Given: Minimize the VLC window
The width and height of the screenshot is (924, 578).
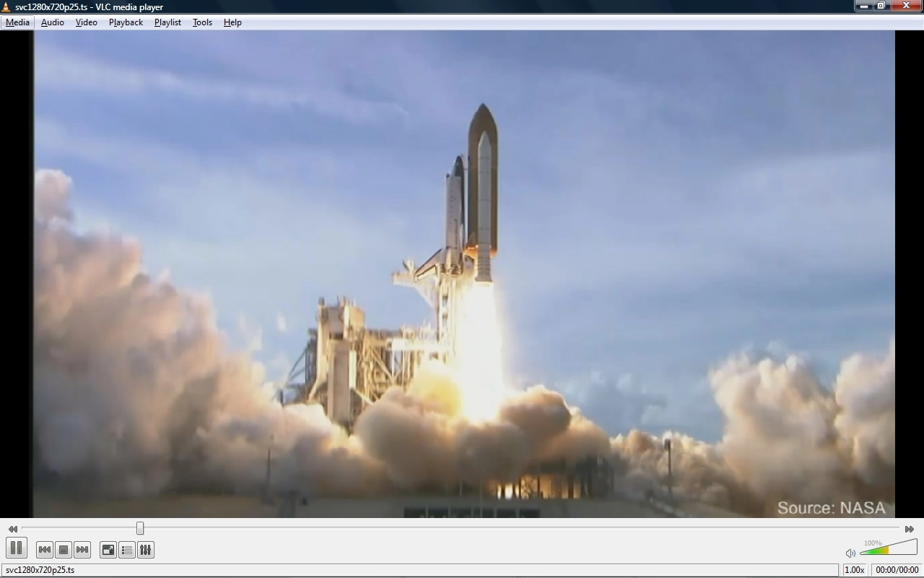Looking at the screenshot, I should (863, 6).
